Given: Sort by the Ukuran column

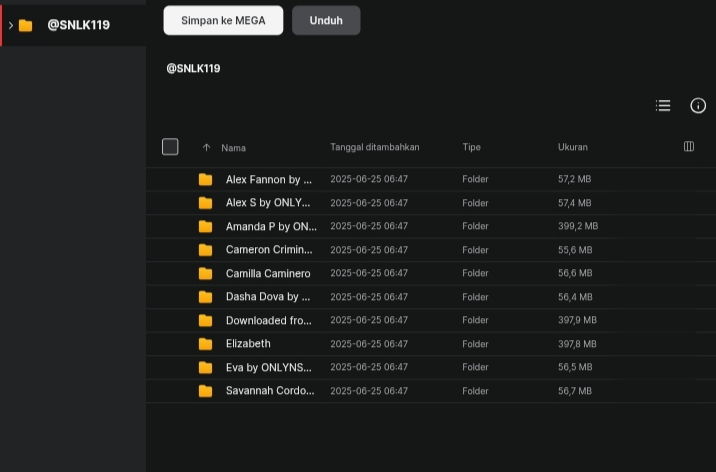Looking at the screenshot, I should pos(573,147).
